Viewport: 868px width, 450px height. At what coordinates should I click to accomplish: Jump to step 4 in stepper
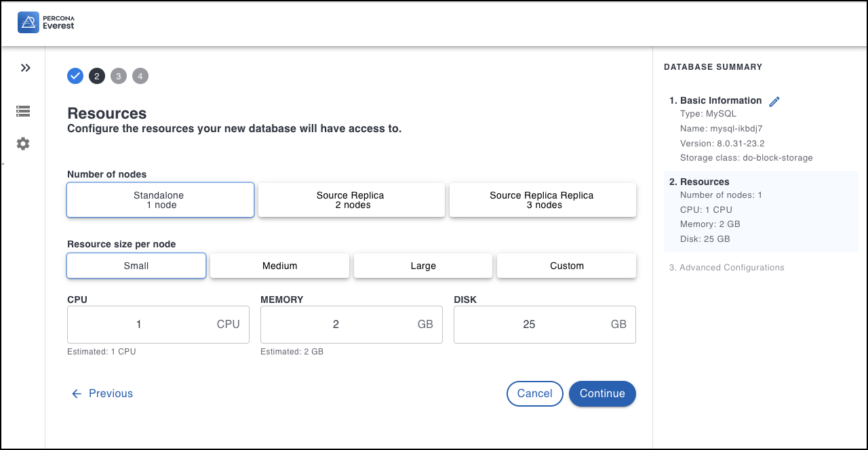(140, 76)
